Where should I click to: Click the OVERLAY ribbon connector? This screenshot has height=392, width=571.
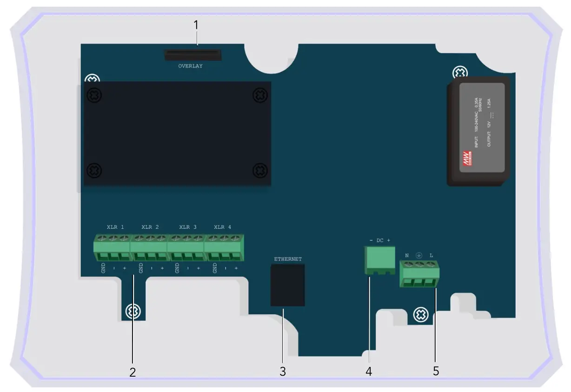[192, 54]
